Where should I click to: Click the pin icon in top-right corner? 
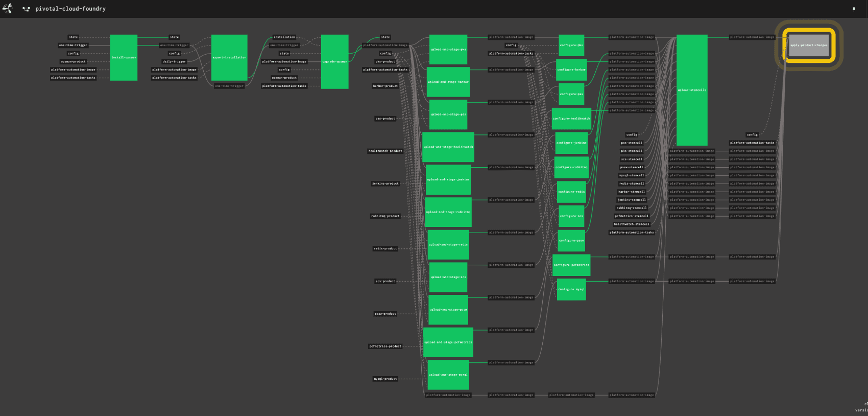853,9
